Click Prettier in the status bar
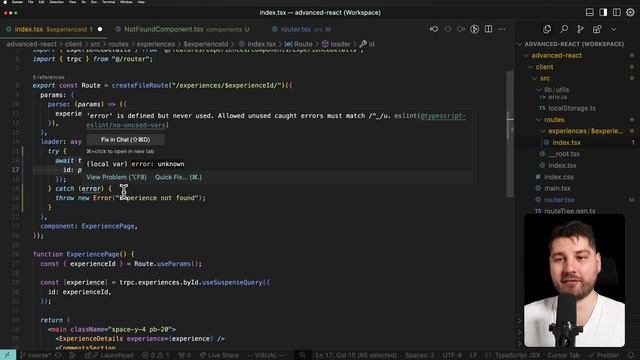Viewport: 640px width, 360px height. tap(603, 355)
